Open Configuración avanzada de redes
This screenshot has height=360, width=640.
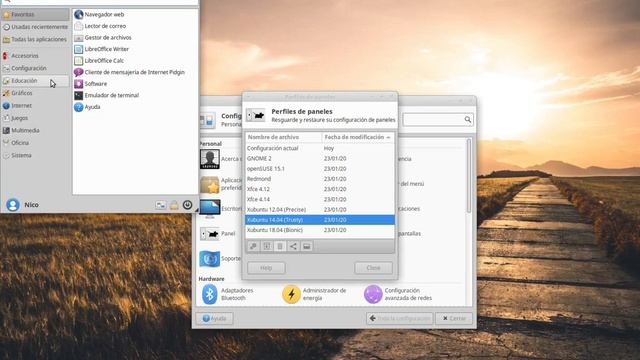(398, 294)
